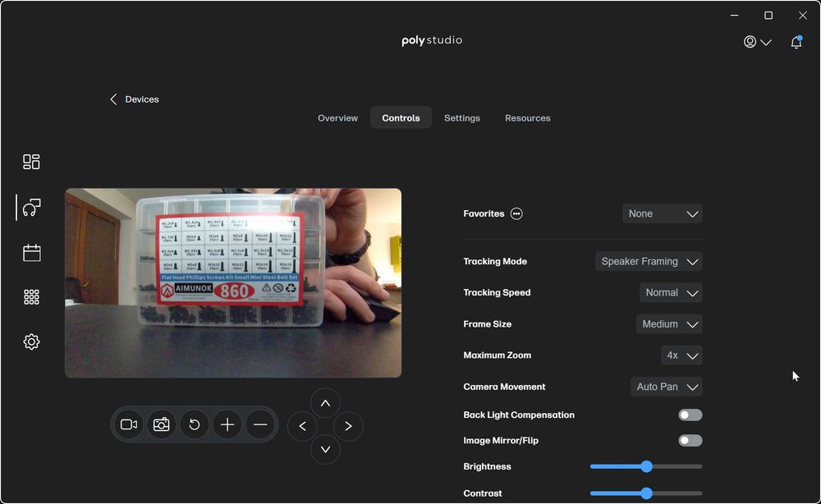
Task: Pan camera right with right arrow
Action: 348,426
